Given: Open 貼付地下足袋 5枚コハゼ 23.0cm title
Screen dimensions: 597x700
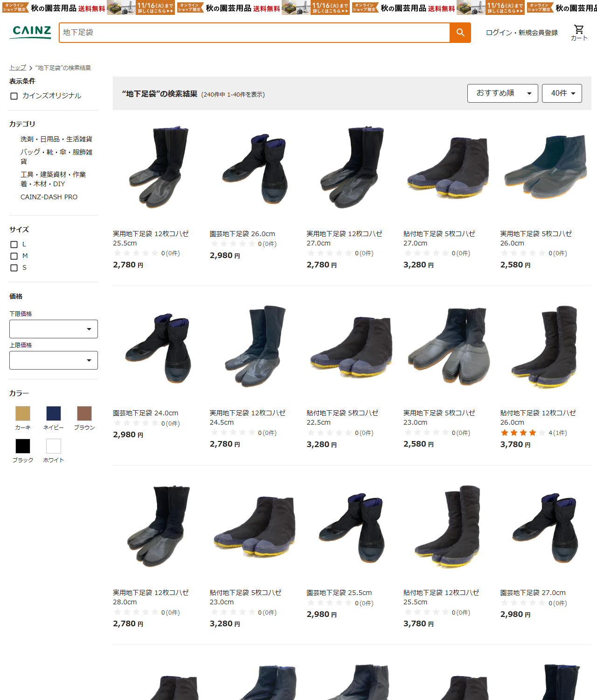Looking at the screenshot, I should (x=246, y=597).
